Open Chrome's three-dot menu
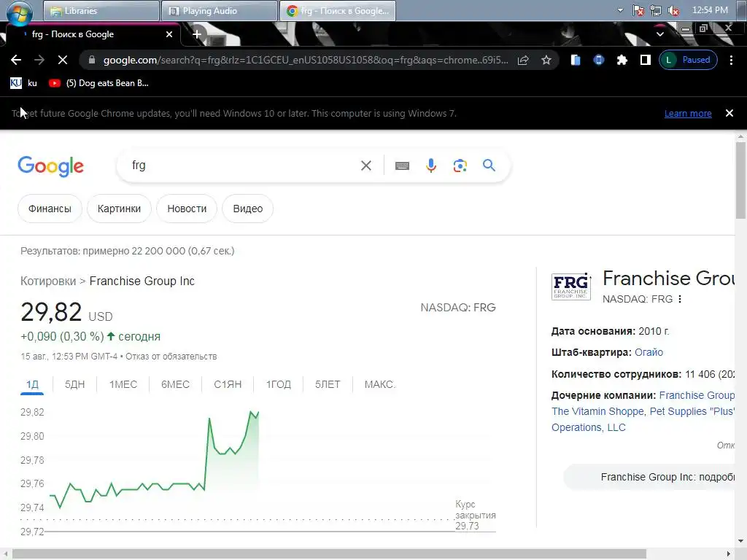Viewport: 747px width, 560px height. pyautogui.click(x=731, y=60)
